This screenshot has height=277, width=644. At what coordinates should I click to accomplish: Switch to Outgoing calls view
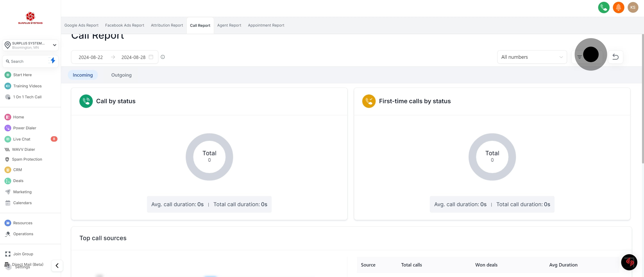coord(121,75)
